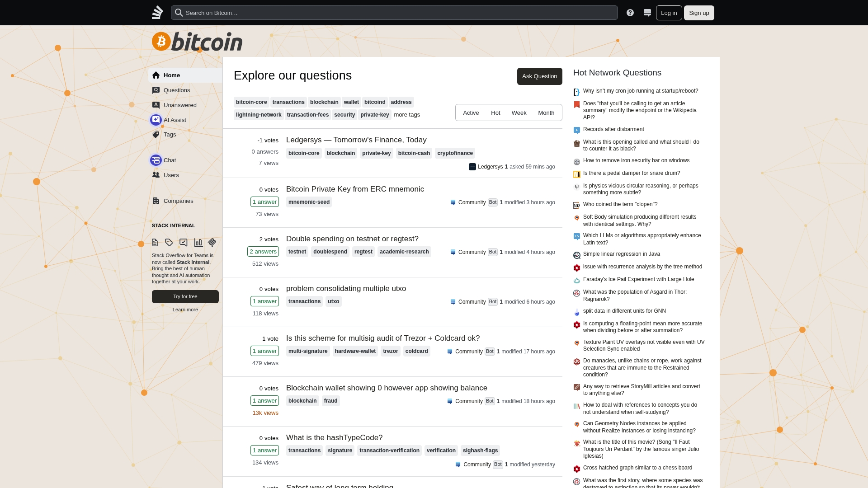Open Unanswered in the left sidebar

[180, 105]
